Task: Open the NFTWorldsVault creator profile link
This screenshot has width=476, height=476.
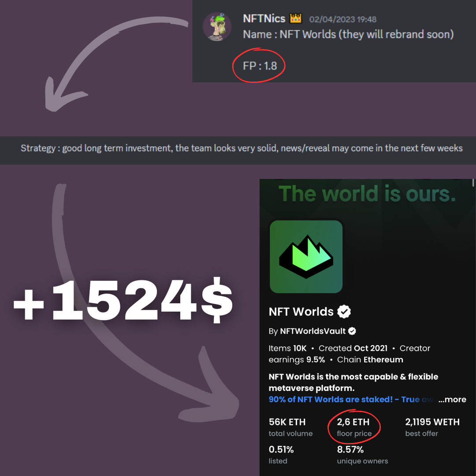Action: coord(312,331)
